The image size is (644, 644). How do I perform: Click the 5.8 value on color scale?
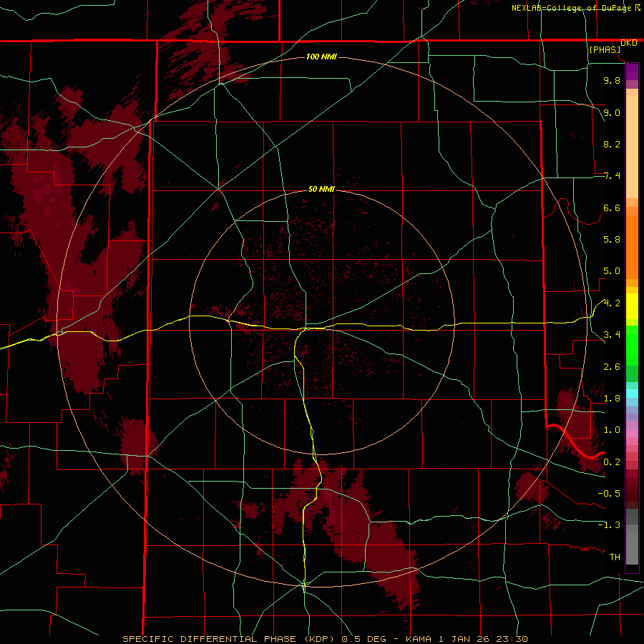coord(612,240)
